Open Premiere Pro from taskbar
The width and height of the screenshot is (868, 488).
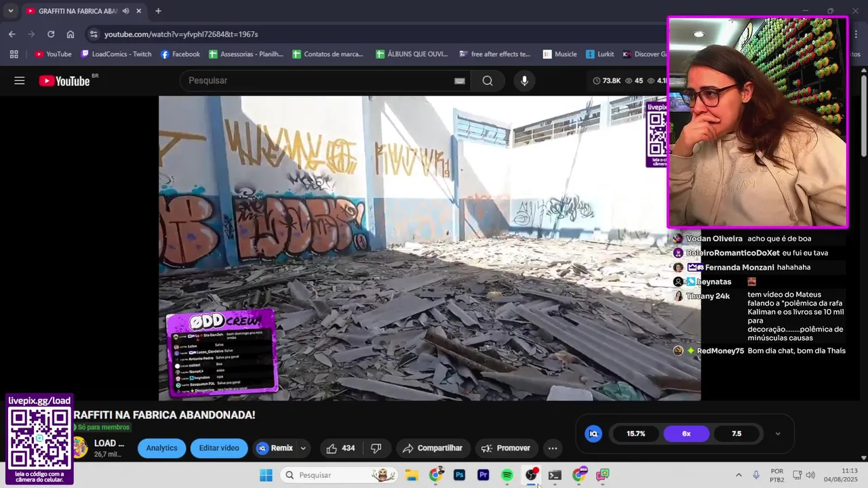click(x=484, y=475)
